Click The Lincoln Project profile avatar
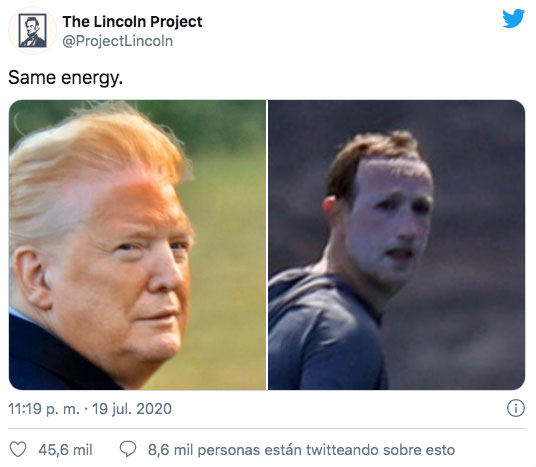Image resolution: width=536 pixels, height=467 pixels. point(32,30)
